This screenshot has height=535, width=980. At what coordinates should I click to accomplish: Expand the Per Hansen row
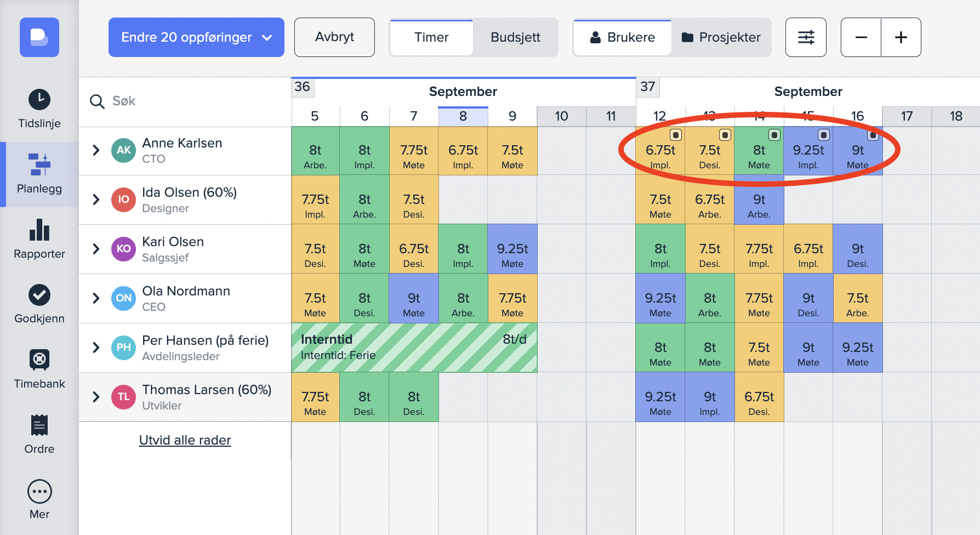96,348
